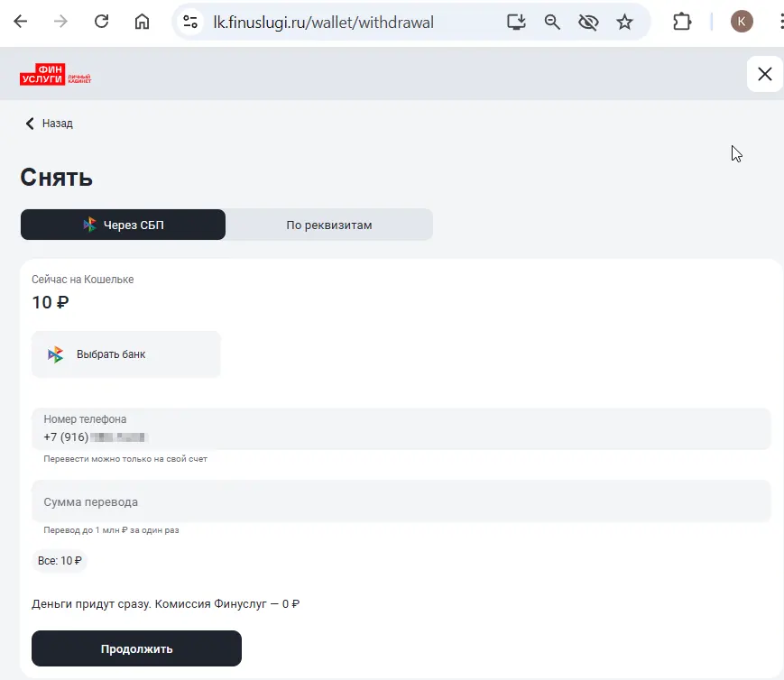Click the address bar URL
Image resolution: width=784 pixels, height=680 pixels.
323,22
